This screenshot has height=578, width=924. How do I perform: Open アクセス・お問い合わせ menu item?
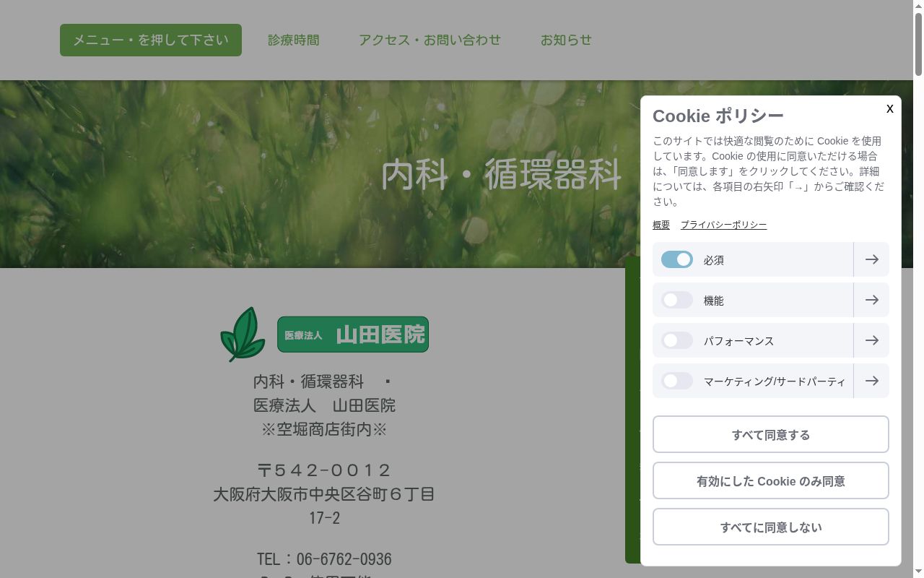[x=430, y=40]
